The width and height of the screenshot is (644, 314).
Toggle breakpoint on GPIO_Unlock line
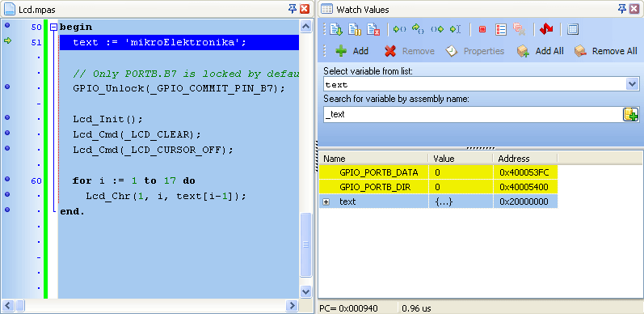click(7, 87)
